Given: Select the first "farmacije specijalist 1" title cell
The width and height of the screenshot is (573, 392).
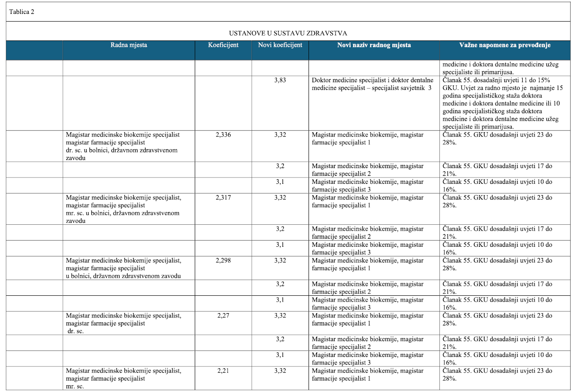Looking at the screenshot, I should coord(367,139).
